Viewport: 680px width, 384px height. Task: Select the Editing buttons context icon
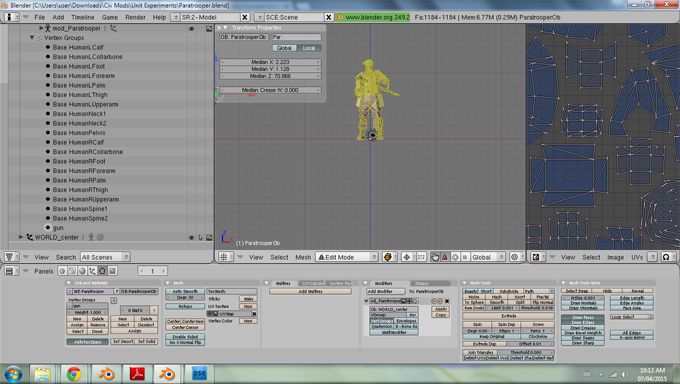102,271
